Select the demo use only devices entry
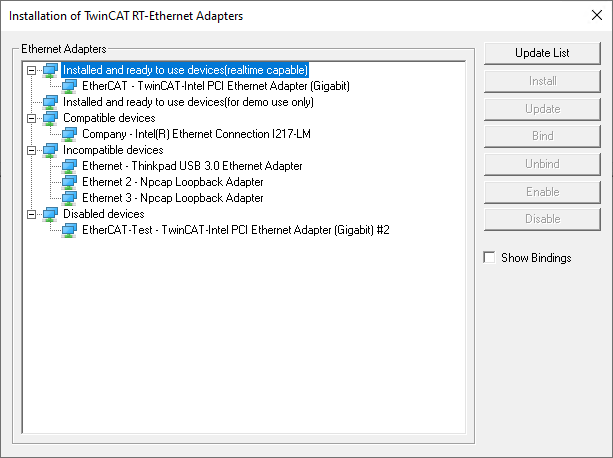 [185, 102]
